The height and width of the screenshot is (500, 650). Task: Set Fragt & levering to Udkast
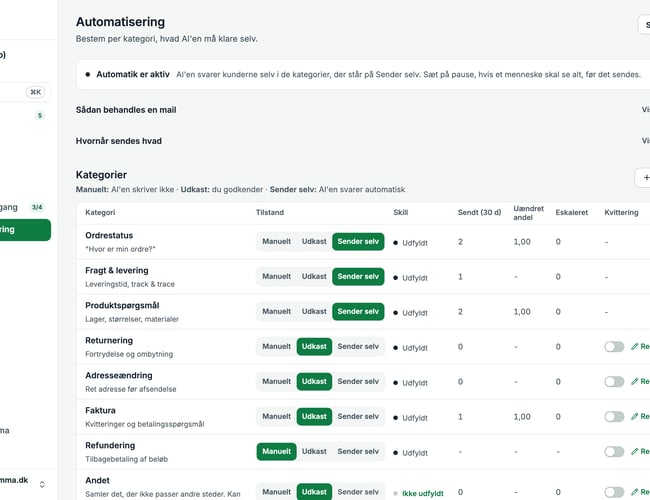point(314,277)
